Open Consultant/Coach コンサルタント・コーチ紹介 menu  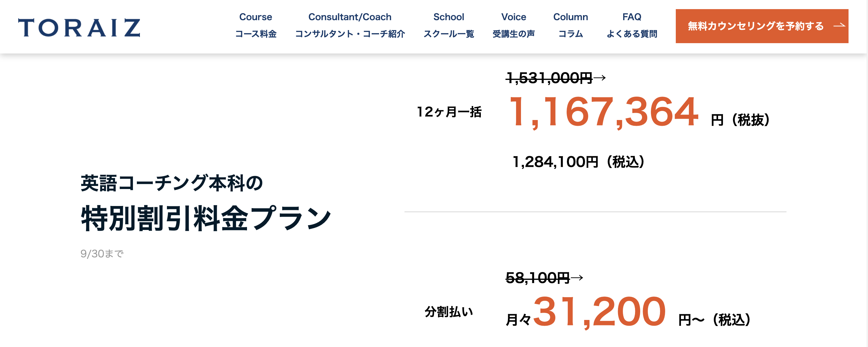click(x=350, y=25)
